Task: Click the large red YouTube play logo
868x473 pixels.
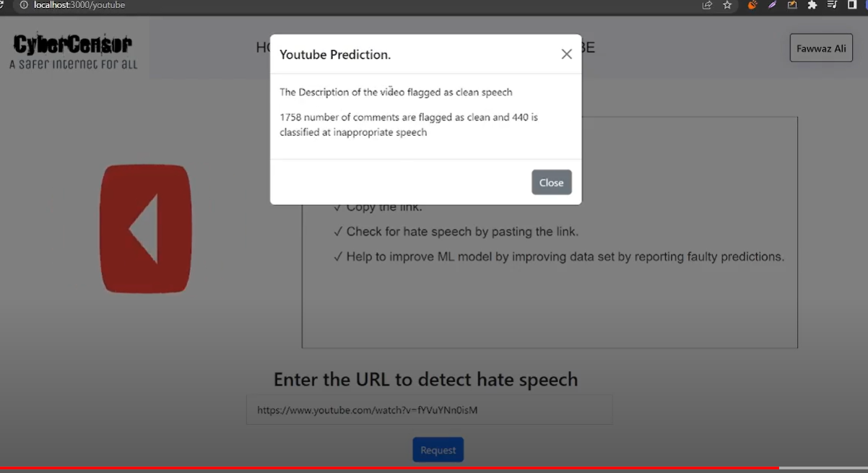Action: [146, 229]
